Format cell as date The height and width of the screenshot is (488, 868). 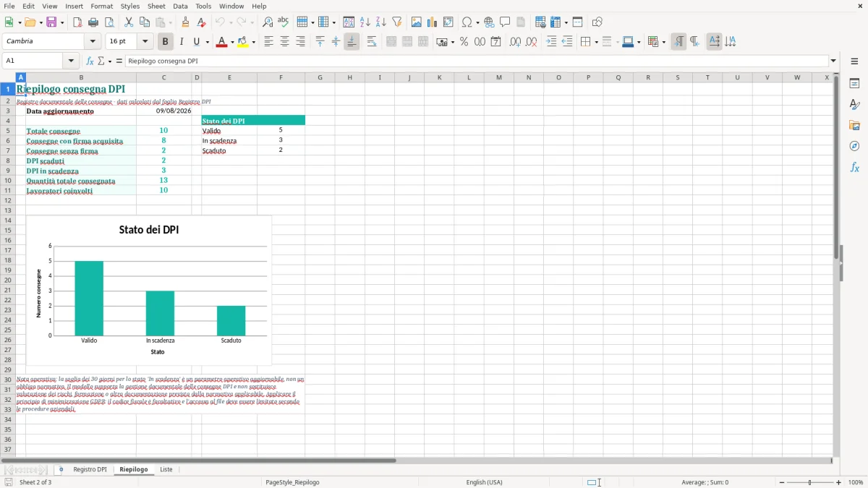pyautogui.click(x=496, y=42)
